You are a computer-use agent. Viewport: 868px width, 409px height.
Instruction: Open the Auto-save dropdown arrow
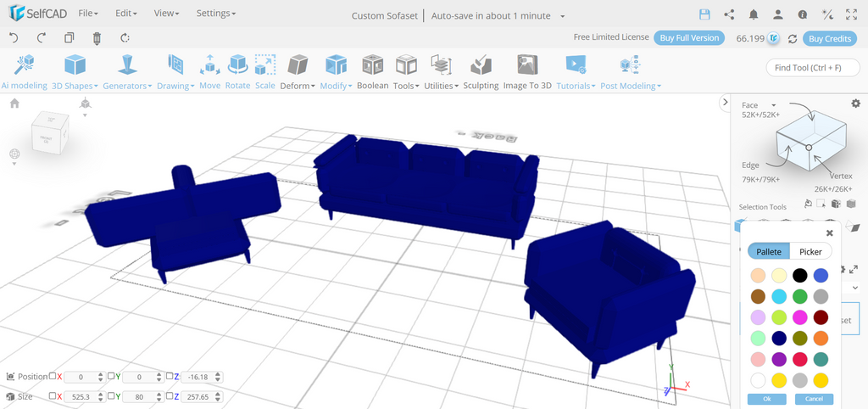[x=563, y=16]
